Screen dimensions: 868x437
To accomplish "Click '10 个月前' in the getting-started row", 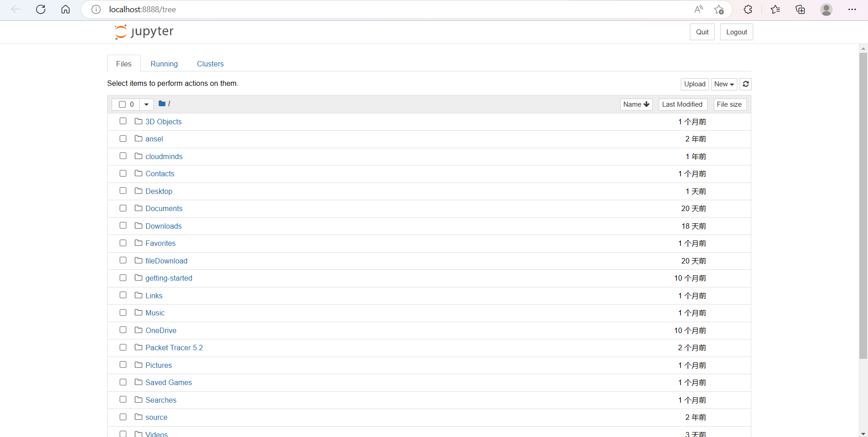I will coord(690,278).
